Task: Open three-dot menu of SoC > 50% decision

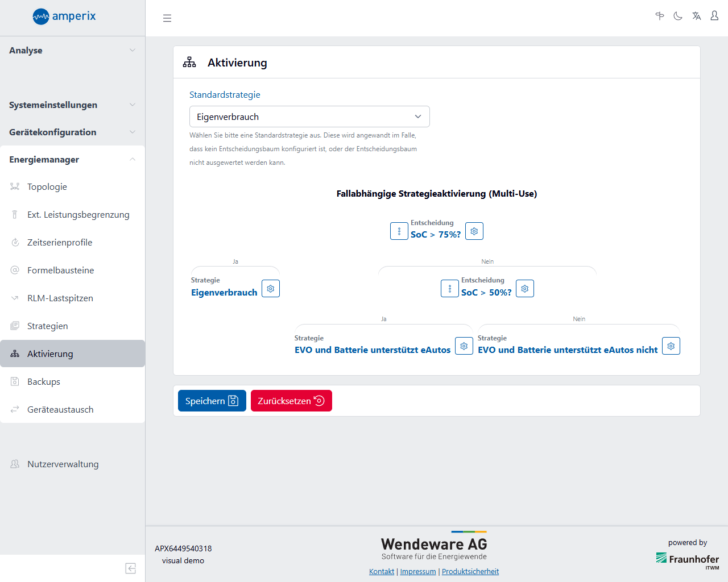Action: tap(450, 289)
